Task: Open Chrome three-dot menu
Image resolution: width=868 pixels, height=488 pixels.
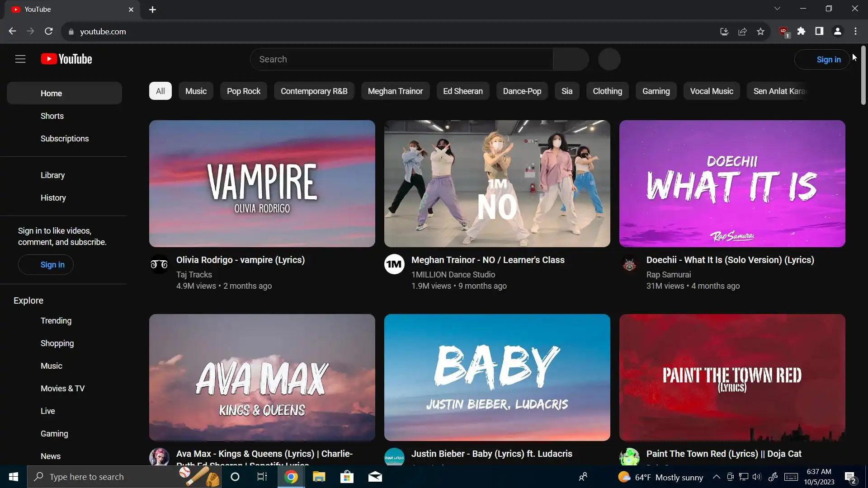Action: pyautogui.click(x=855, y=31)
